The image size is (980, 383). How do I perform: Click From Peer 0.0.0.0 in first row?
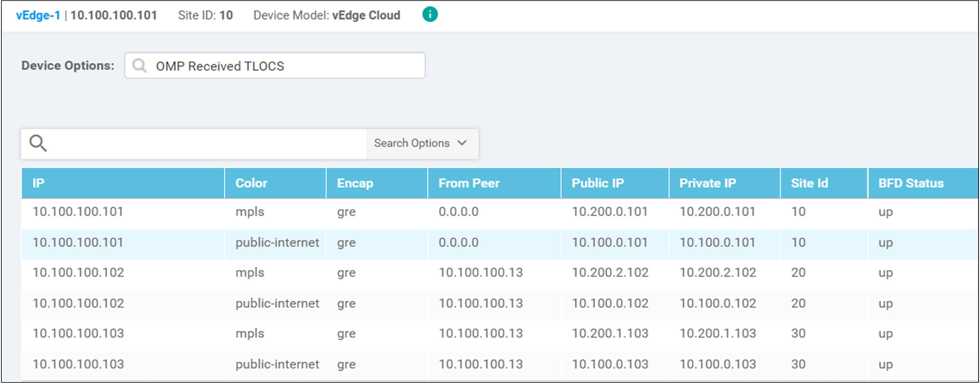[x=458, y=212]
